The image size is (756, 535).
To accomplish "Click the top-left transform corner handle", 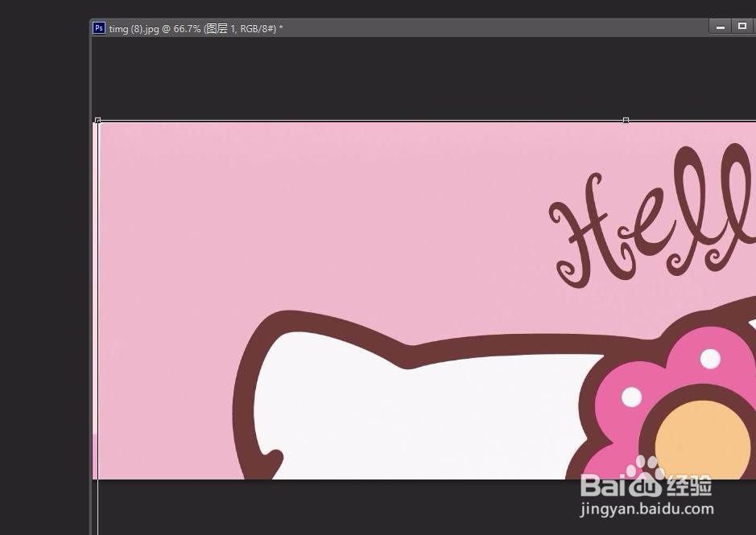I will point(98,120).
